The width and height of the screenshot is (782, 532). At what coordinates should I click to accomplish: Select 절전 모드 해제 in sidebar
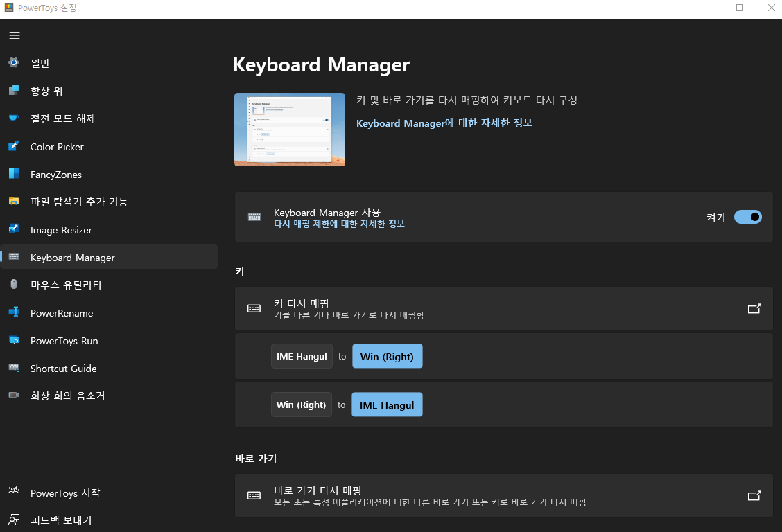(x=109, y=118)
